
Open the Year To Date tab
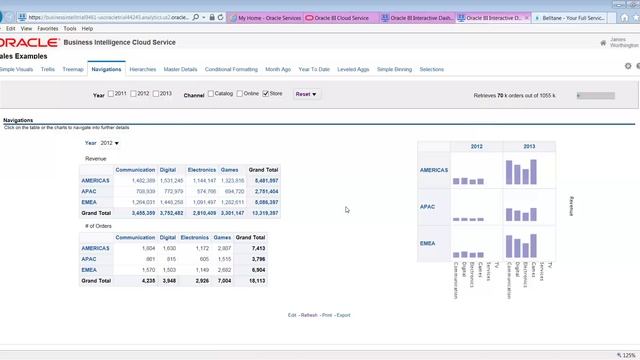(314, 69)
